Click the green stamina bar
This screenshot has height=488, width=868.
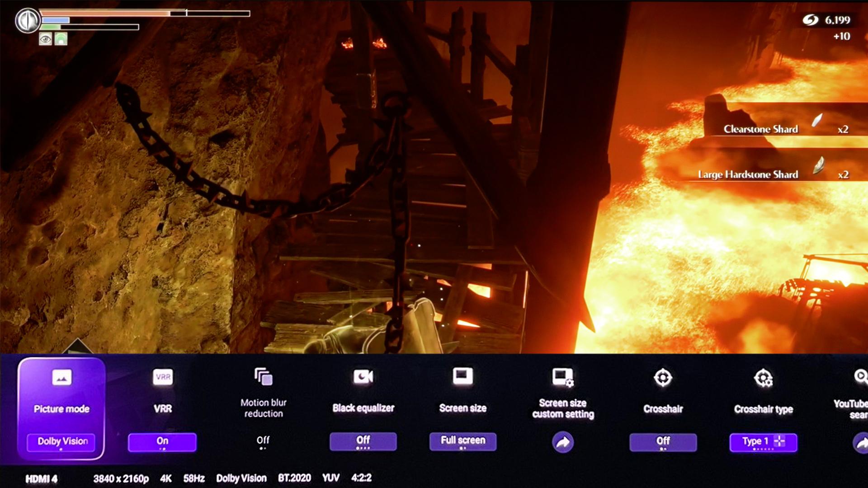(90, 27)
